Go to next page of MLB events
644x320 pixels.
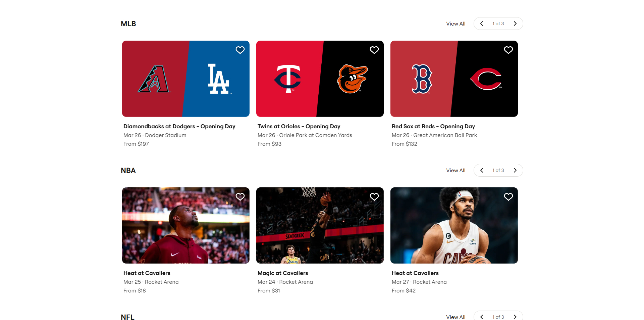pyautogui.click(x=515, y=24)
